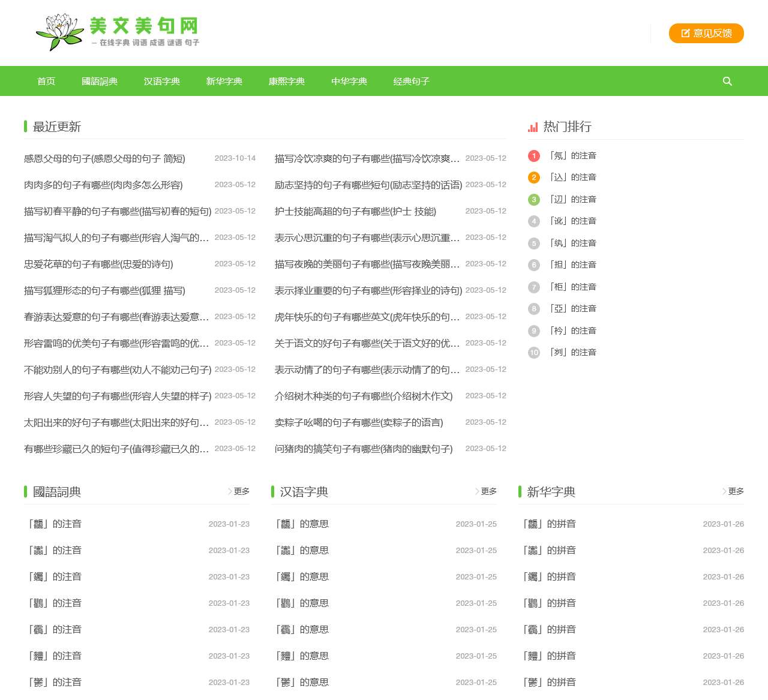The height and width of the screenshot is (700, 768).
Task: Open the 國語詞典 navigation menu item
Action: click(100, 81)
